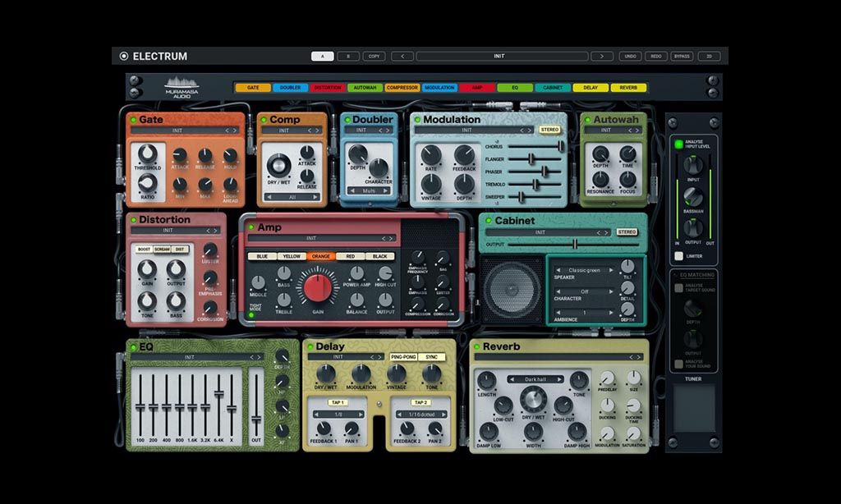The height and width of the screenshot is (504, 841).
Task: Select the Distortion tab in signal chain
Action: 328,87
